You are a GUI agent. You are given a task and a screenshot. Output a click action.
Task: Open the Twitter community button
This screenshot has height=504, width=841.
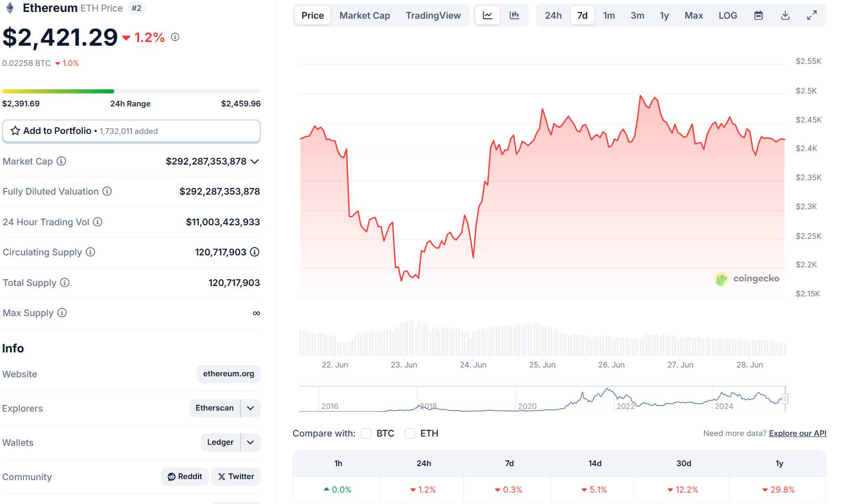pos(236,476)
